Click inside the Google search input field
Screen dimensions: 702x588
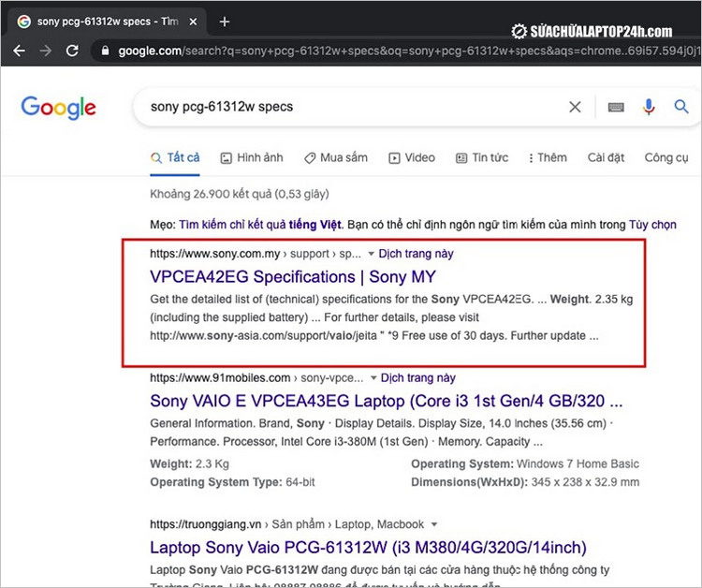coord(349,107)
